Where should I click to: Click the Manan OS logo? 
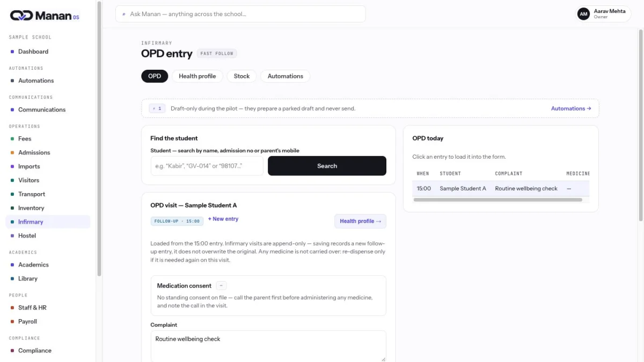pyautogui.click(x=45, y=16)
